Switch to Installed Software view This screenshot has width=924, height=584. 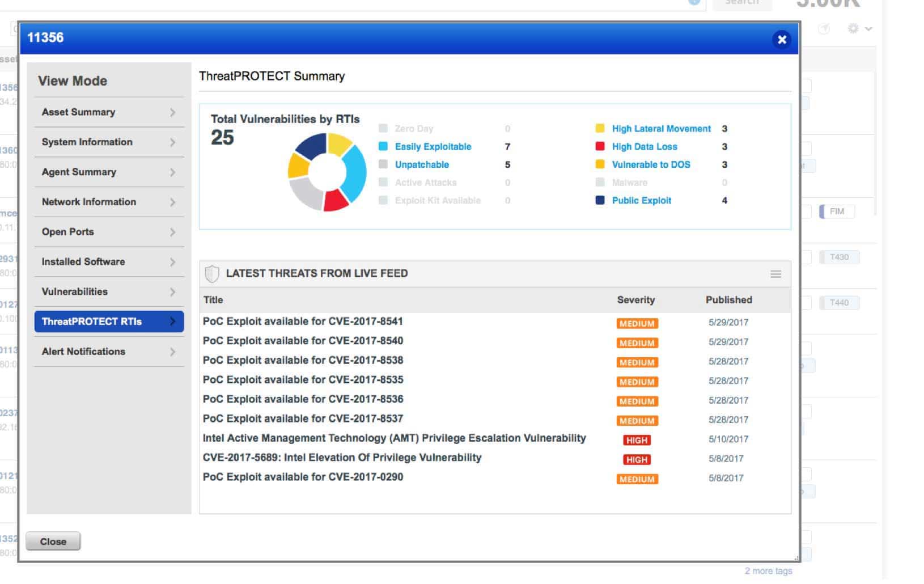pyautogui.click(x=83, y=262)
